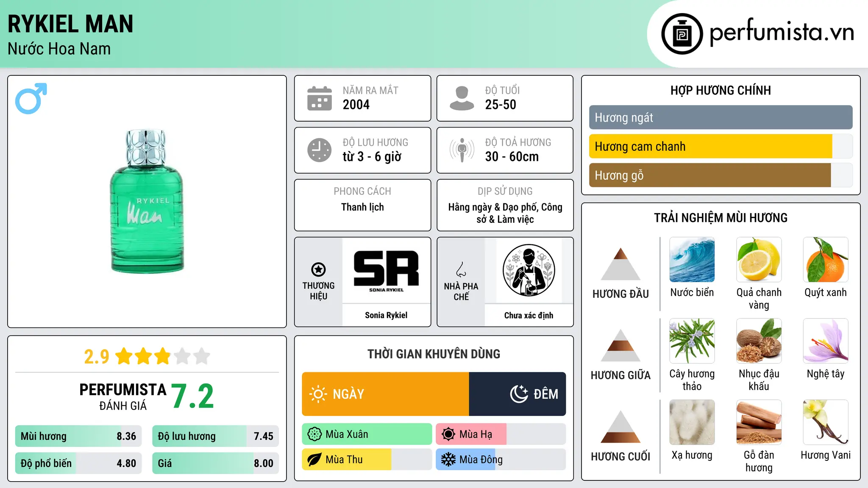Click the moon icon on the Đêm bar
The image size is (868, 488).
pos(519,394)
